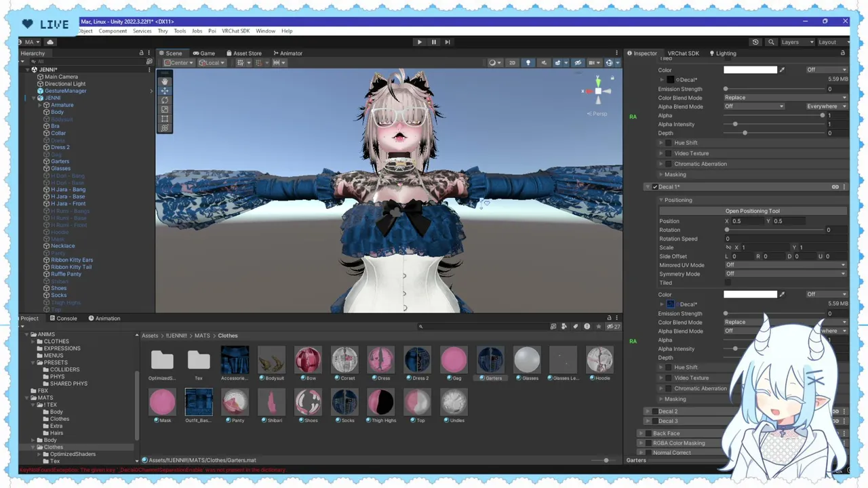
Task: Select the combined Transform tool
Action: click(164, 127)
